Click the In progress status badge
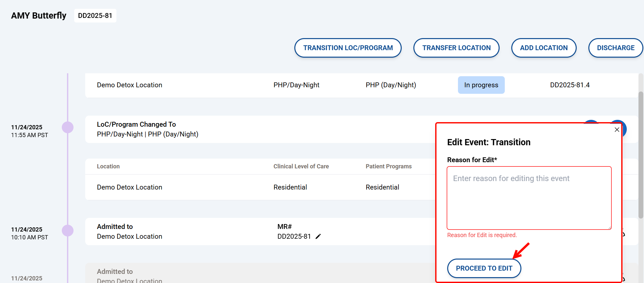 481,85
